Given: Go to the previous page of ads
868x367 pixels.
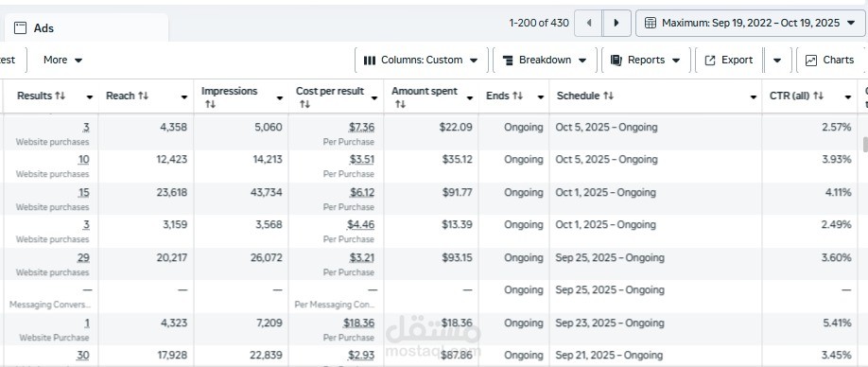Looking at the screenshot, I should [x=588, y=24].
